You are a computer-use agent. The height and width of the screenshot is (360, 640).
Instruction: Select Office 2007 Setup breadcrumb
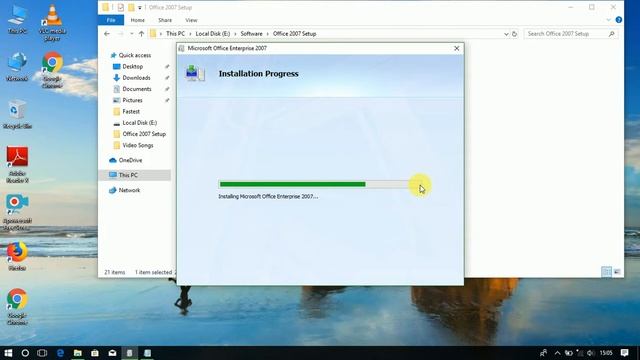click(x=295, y=34)
